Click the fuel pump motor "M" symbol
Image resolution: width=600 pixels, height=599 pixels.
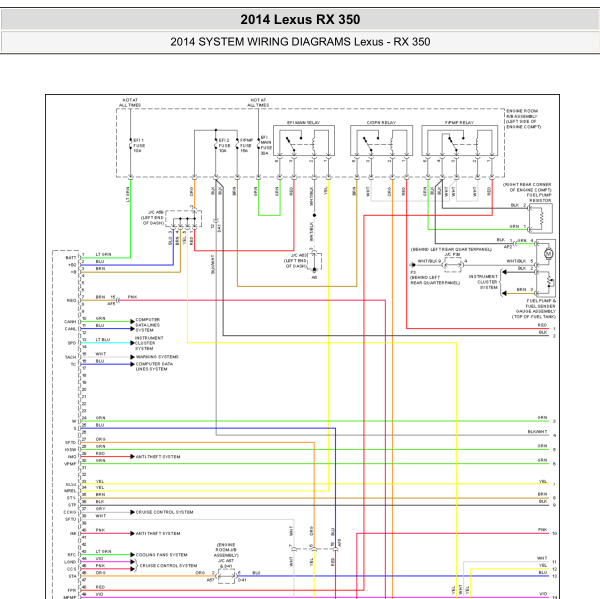[x=548, y=253]
